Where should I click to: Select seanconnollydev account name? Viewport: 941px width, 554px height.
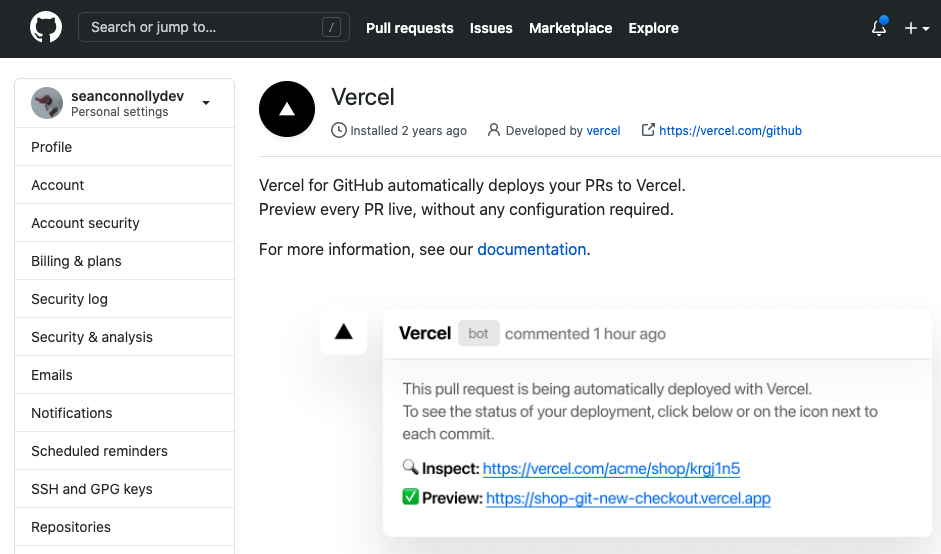pyautogui.click(x=127, y=96)
